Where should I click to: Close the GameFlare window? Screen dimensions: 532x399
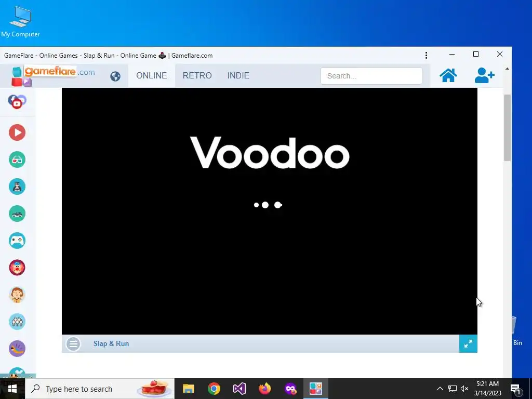click(x=499, y=54)
